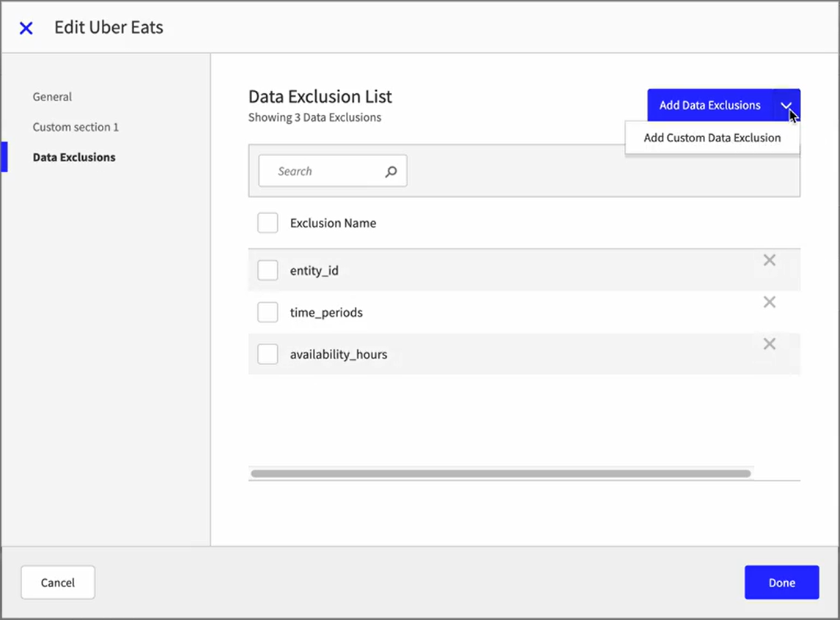Switch to the General section

click(x=52, y=96)
